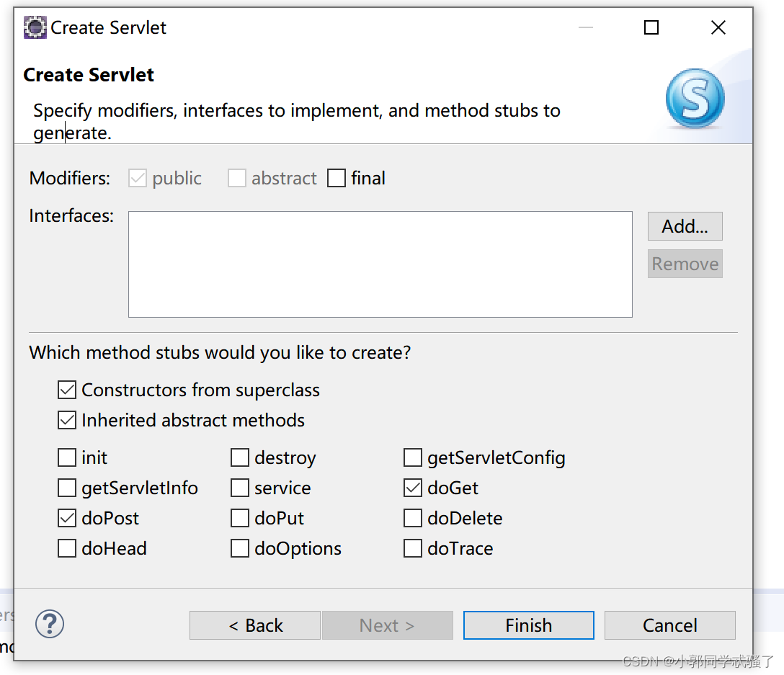The image size is (784, 675).
Task: Go to previous page with Back
Action: click(x=255, y=625)
